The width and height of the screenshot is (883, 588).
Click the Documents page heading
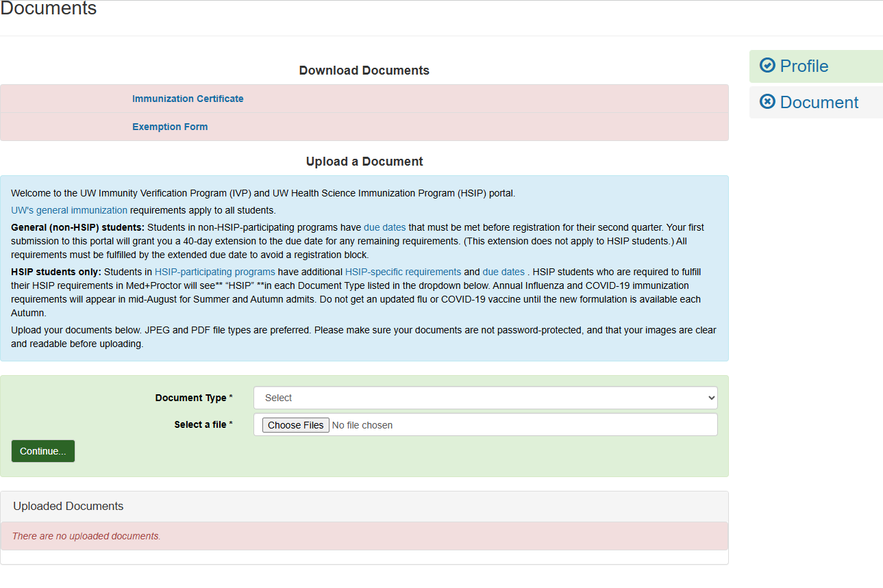click(49, 9)
